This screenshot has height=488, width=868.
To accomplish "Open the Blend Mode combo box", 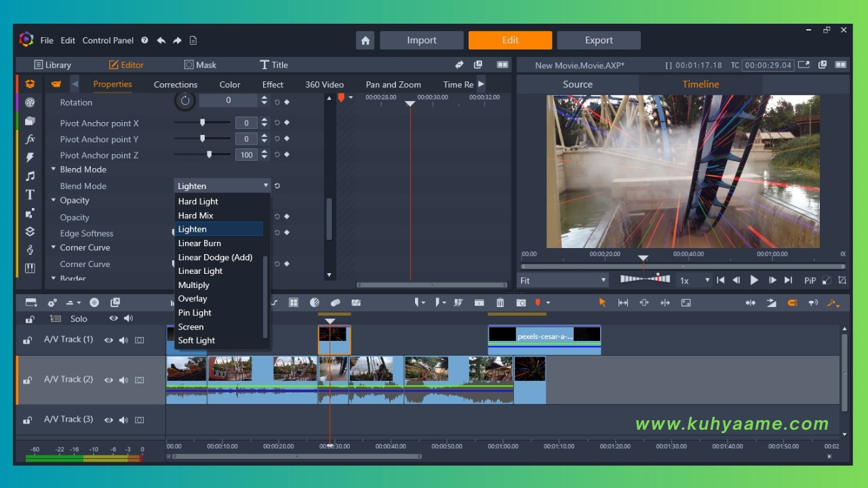I will (222, 186).
